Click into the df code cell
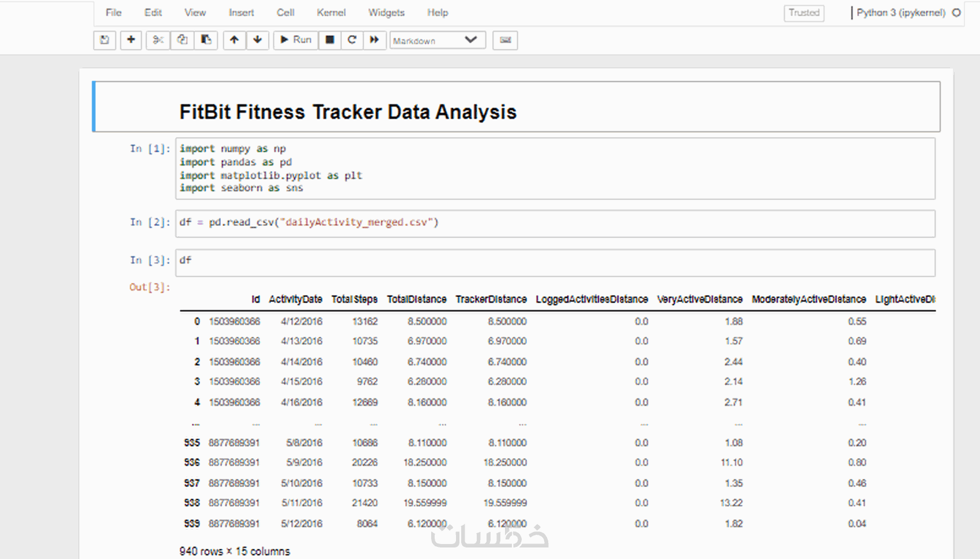980x559 pixels. coord(555,262)
